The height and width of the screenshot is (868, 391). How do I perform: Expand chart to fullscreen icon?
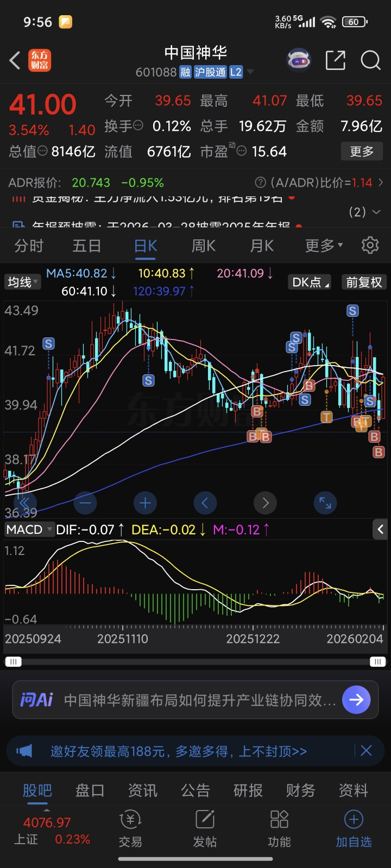[x=325, y=503]
